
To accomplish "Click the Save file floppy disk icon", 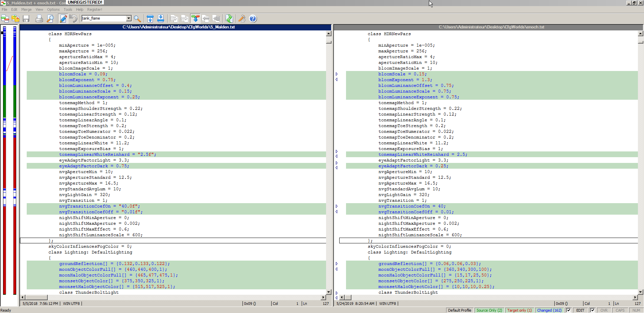I will (x=26, y=19).
